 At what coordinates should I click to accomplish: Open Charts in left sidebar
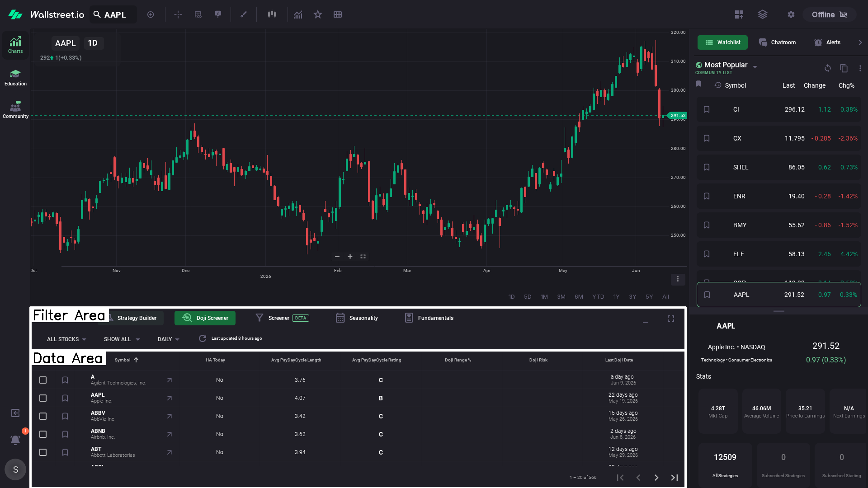15,45
